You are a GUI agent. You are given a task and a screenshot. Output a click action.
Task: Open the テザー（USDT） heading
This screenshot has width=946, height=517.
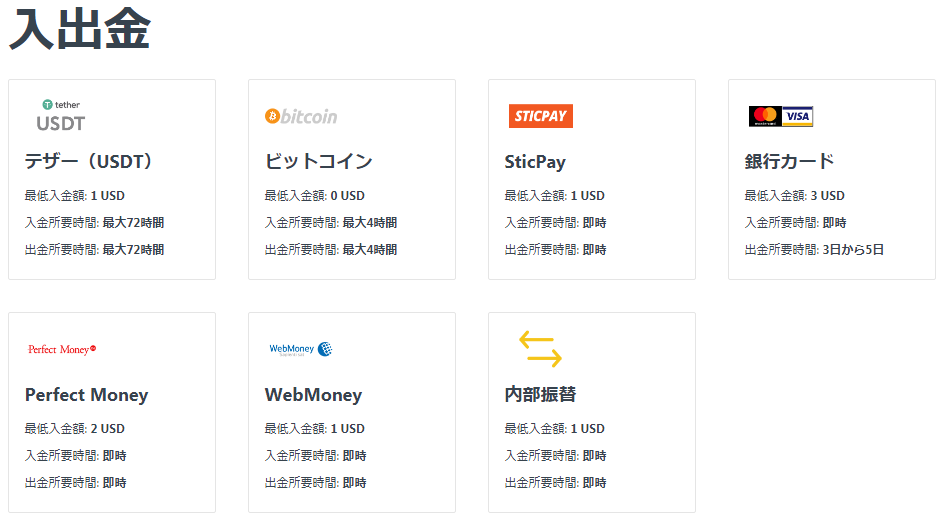coord(90,161)
